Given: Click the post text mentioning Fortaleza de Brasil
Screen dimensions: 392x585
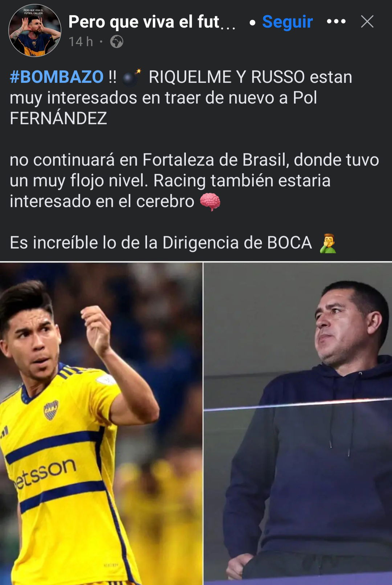Looking at the screenshot, I should [194, 181].
